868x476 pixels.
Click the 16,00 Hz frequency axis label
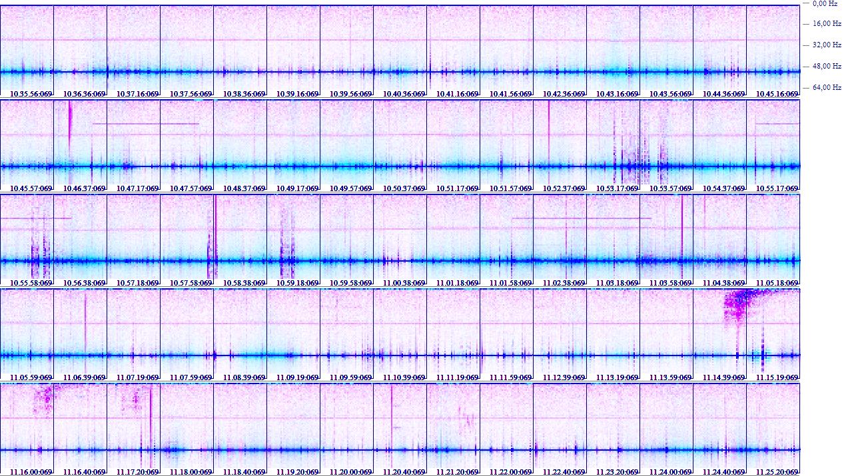pos(827,24)
